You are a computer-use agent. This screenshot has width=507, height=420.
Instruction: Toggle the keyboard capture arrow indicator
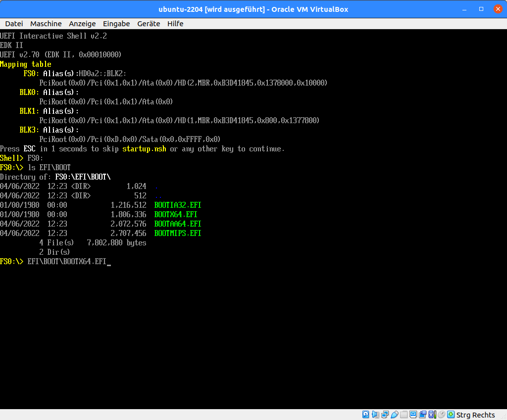pos(451,414)
